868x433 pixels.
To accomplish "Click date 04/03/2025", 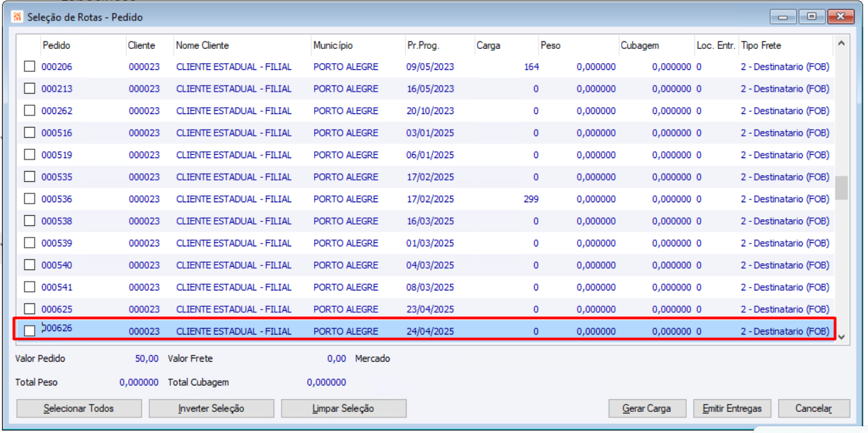I will (x=430, y=265).
